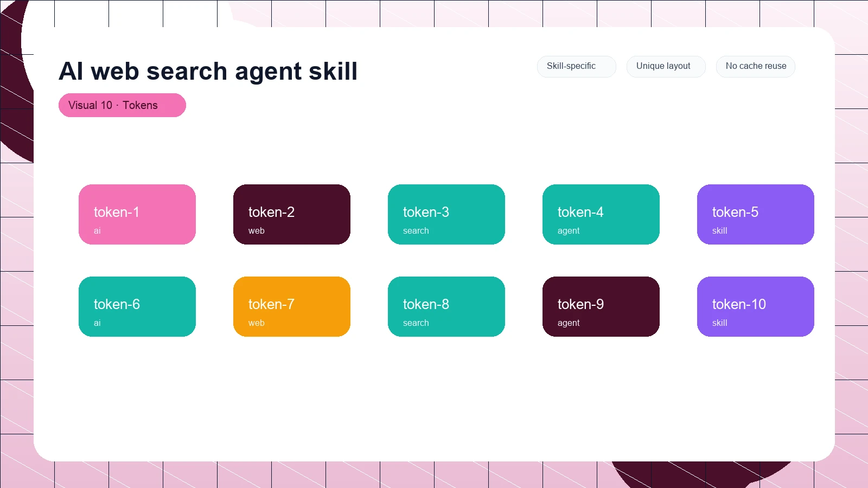Pick the token-8 search card

click(446, 306)
